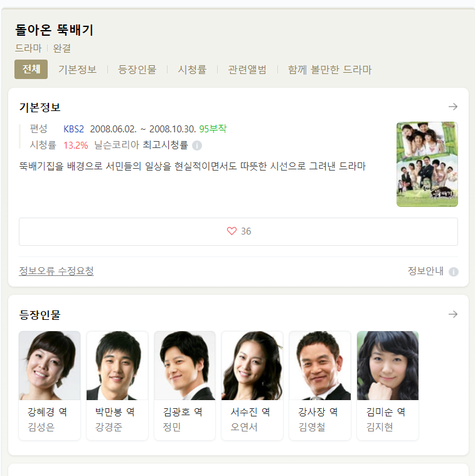This screenshot has height=476, width=475.
Task: Open 강경준 cast card for 박만봉 역
Action: click(x=117, y=386)
